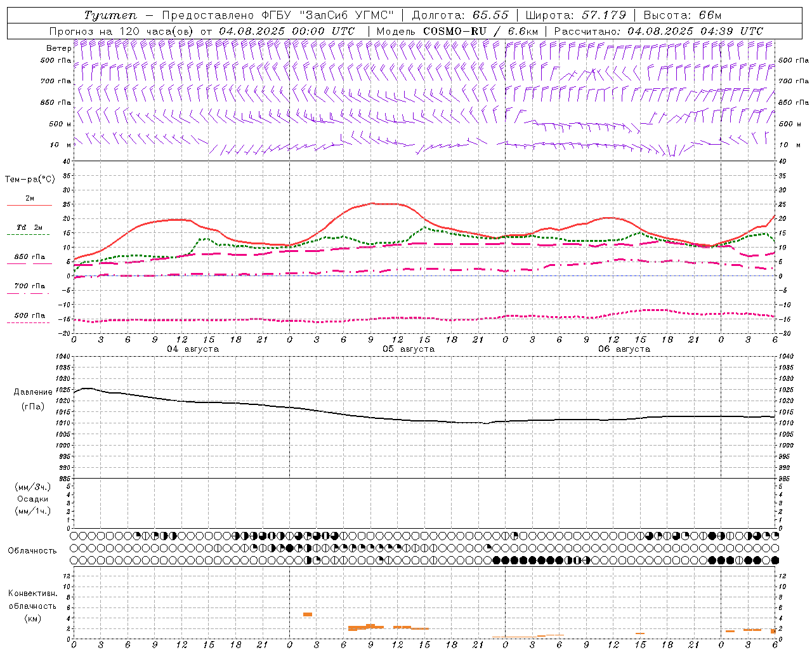Click the Тем-ра(°C) axis title
The width and height of the screenshot is (812, 650).
coord(30,180)
